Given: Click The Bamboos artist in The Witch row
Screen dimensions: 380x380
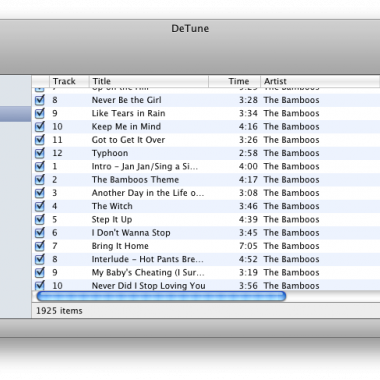Looking at the screenshot, I should click(x=291, y=206).
